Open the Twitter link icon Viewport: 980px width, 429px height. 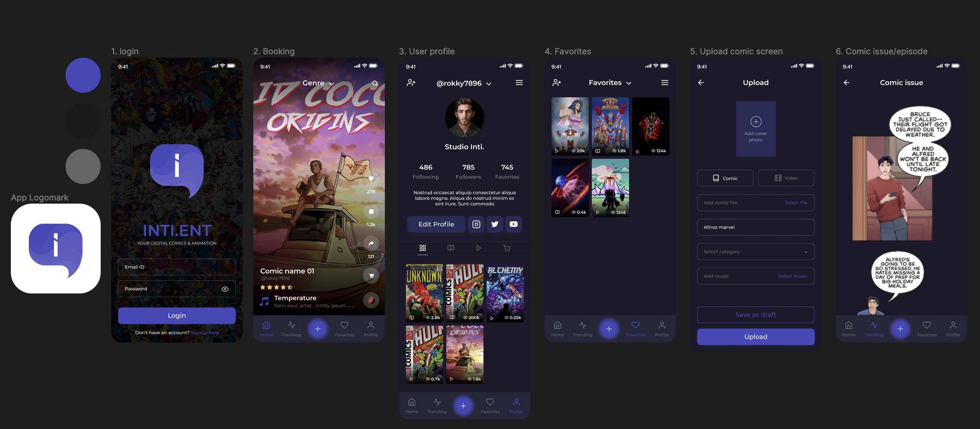click(495, 224)
